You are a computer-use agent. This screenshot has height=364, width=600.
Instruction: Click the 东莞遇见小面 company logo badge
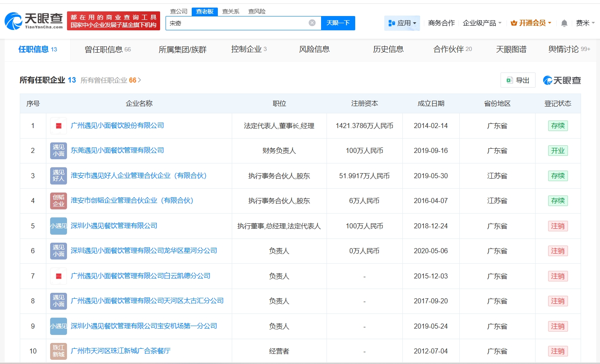59,150
